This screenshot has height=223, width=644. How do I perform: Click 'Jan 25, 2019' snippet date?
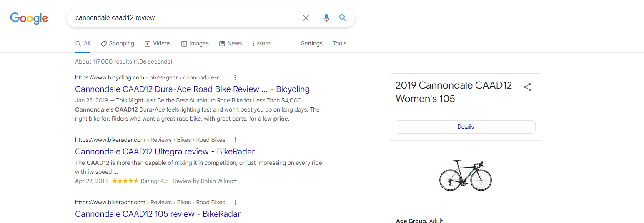(x=92, y=101)
